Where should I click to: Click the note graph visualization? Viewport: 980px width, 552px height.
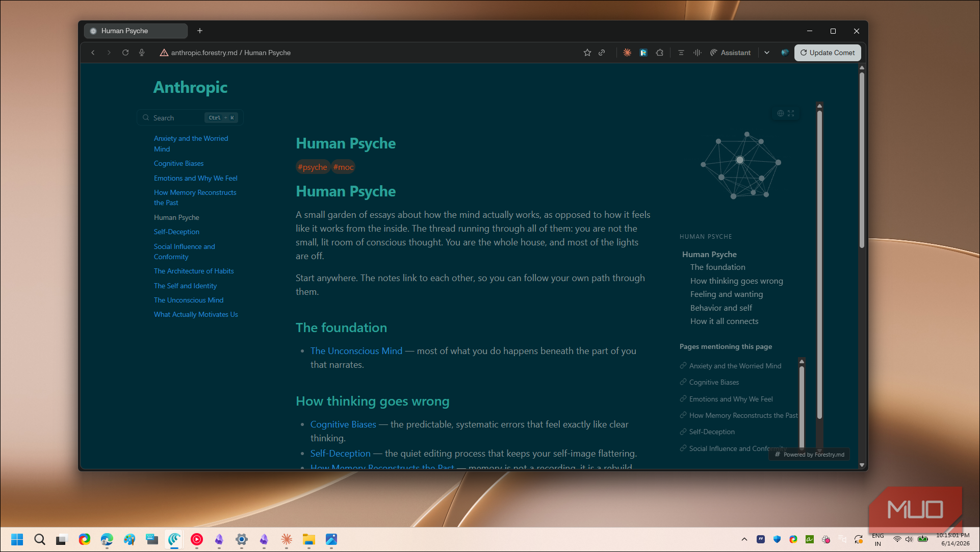tap(740, 165)
